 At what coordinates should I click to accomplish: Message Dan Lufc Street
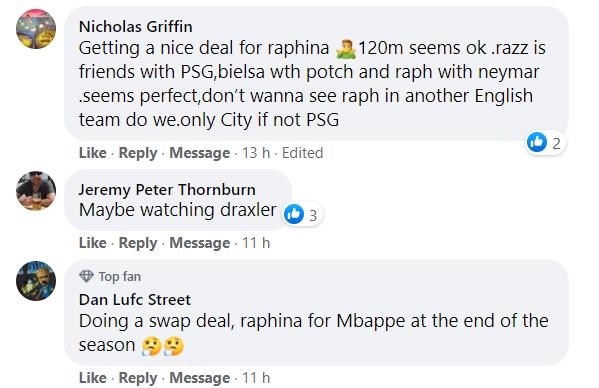pos(200,378)
